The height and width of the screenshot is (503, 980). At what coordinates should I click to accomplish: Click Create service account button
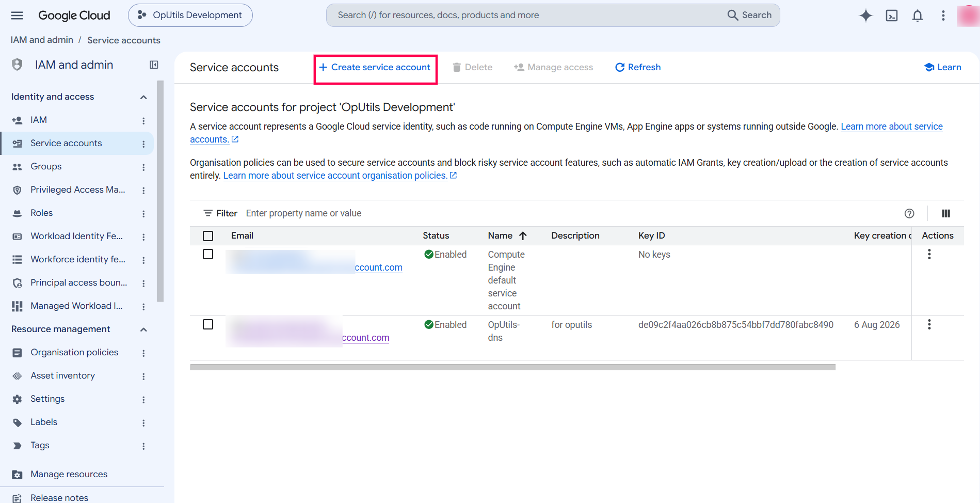pos(375,67)
